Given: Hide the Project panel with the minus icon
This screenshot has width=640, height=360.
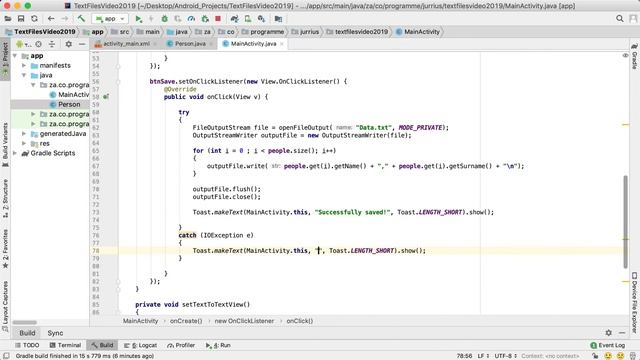Looking at the screenshot, I should tap(82, 44).
